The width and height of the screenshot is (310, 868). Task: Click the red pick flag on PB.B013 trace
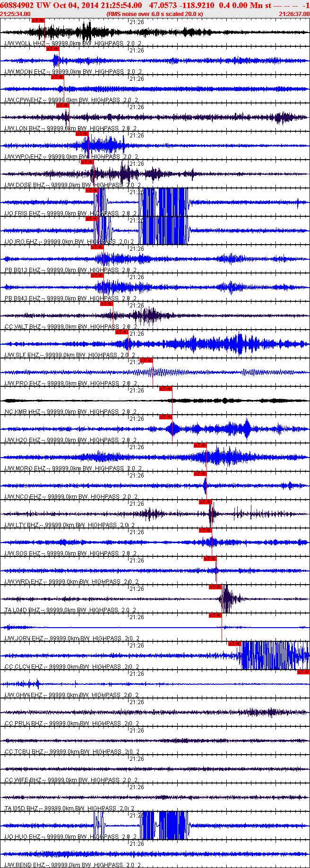97,247
